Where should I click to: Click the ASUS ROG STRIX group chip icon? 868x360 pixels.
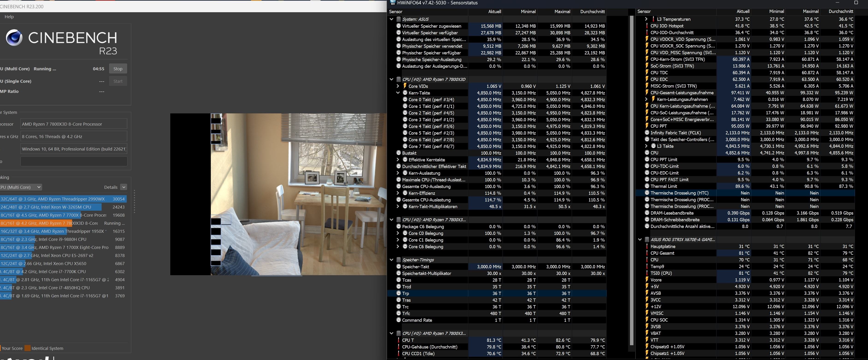(647, 240)
